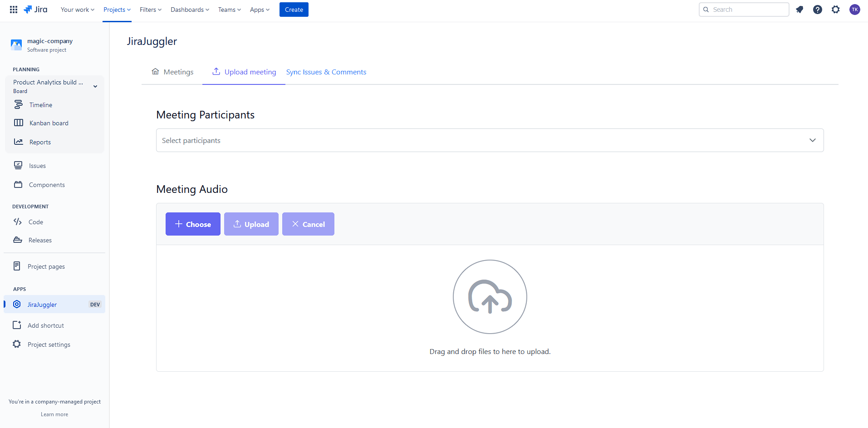Open the TK user profile avatar
Screen dimensions: 868x428
[855, 10]
